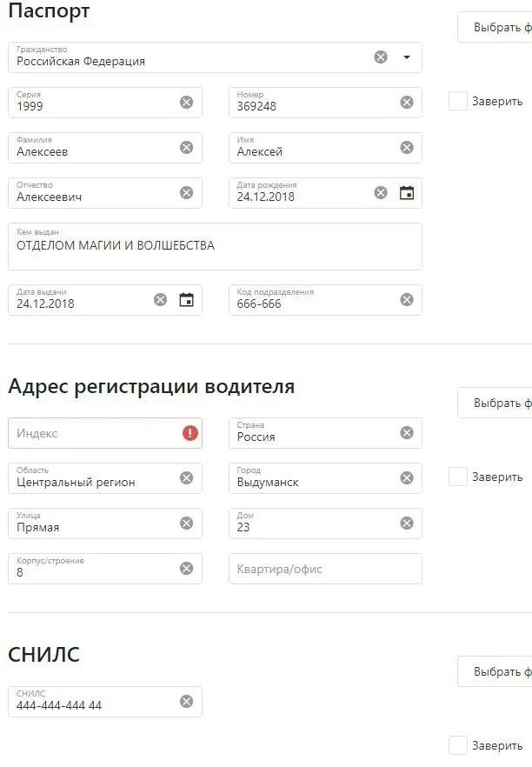
Task: Click the Кем выдан text area
Action: (215, 247)
